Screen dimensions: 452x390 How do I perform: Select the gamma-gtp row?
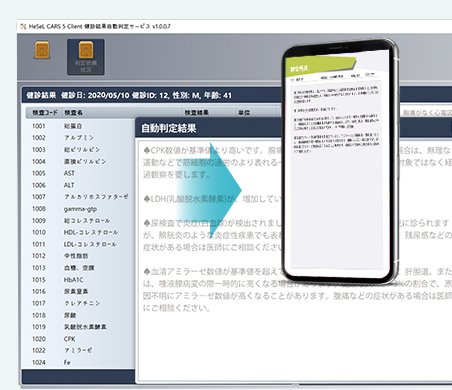tap(80, 209)
